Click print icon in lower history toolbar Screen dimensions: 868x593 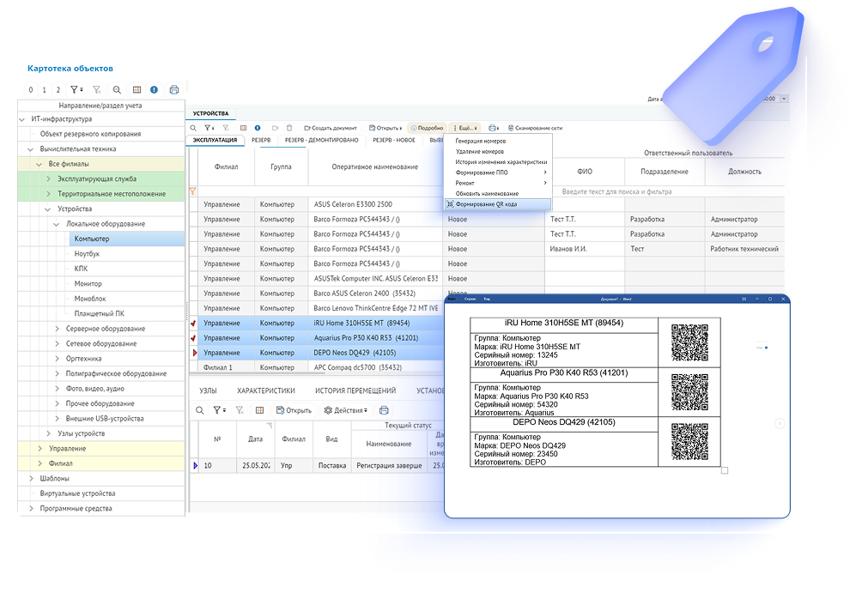[384, 410]
